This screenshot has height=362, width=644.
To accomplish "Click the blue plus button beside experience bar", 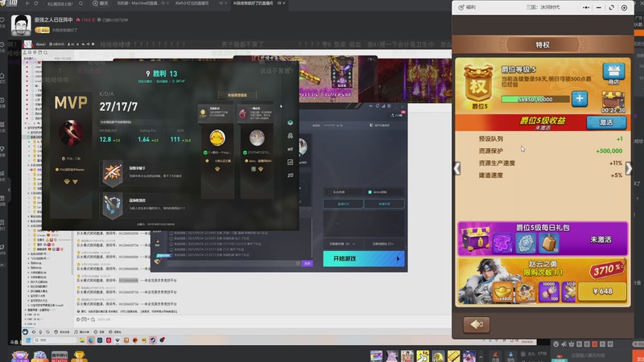I will click(579, 98).
